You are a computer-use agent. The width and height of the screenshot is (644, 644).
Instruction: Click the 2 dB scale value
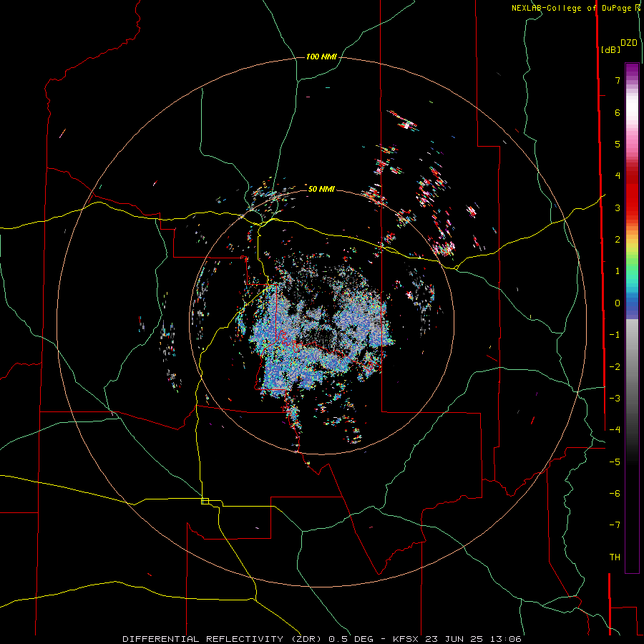[x=618, y=240]
